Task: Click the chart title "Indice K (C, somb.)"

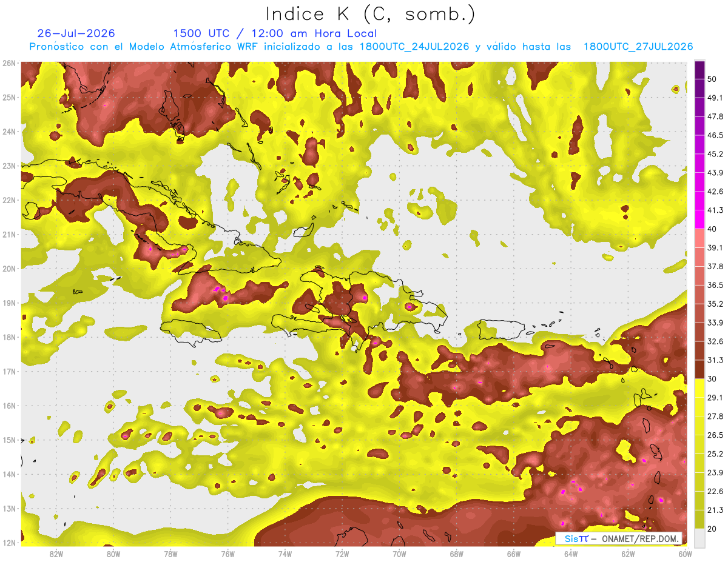Action: pyautogui.click(x=371, y=14)
